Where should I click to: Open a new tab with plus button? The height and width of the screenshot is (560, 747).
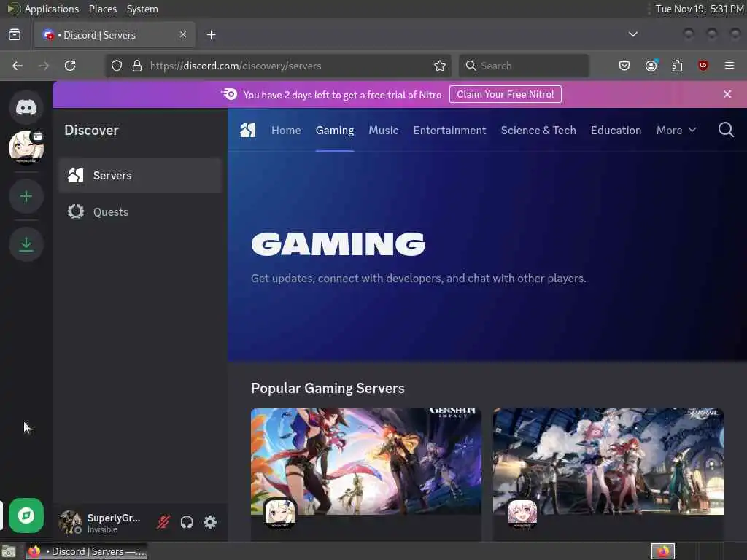(211, 35)
